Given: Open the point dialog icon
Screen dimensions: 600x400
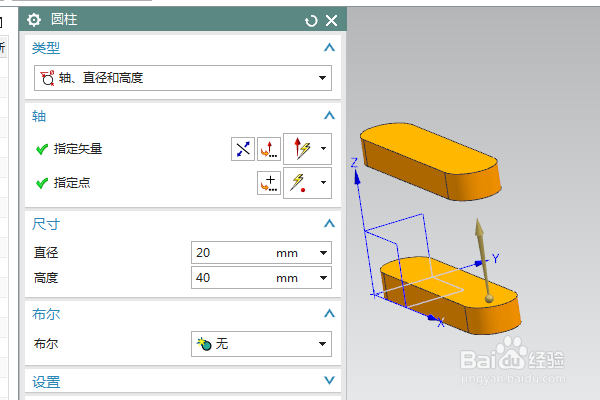Looking at the screenshot, I should coord(269,183).
